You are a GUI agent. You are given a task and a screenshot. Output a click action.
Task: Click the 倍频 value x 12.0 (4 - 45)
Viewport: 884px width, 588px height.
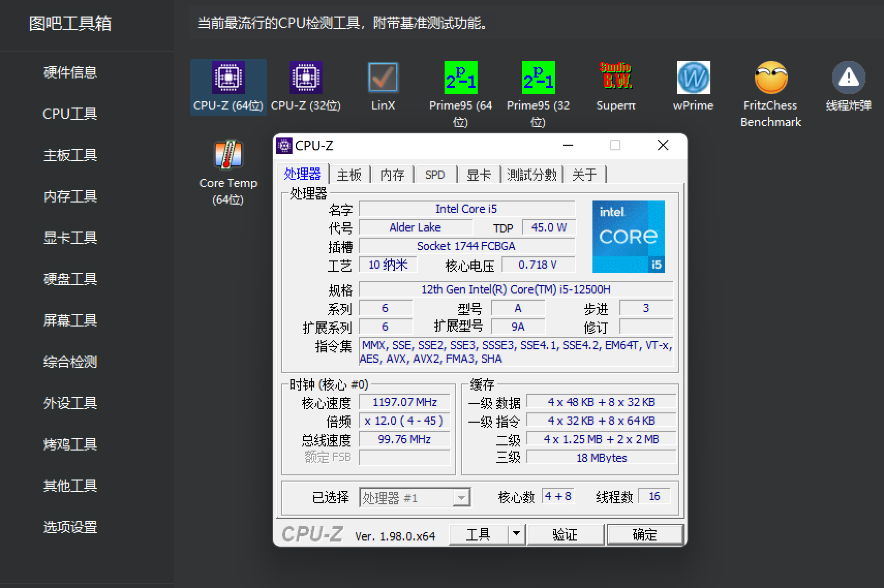(405, 421)
